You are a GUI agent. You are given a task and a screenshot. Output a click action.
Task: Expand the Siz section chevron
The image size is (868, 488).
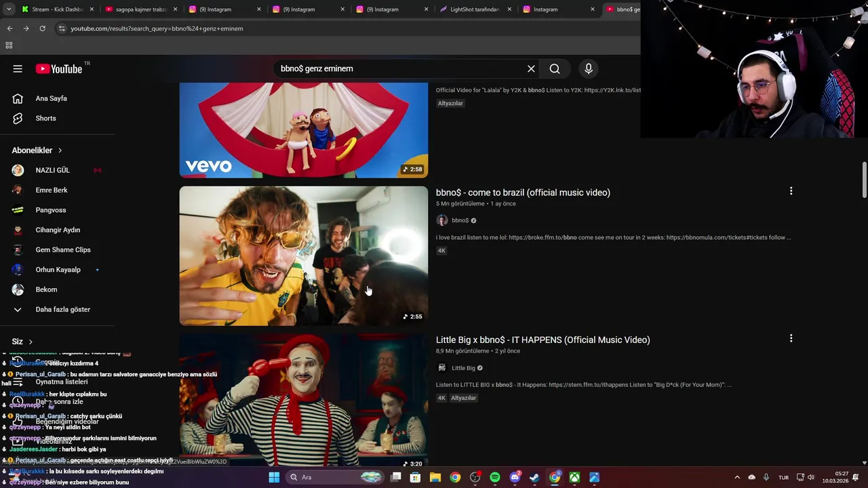click(31, 342)
